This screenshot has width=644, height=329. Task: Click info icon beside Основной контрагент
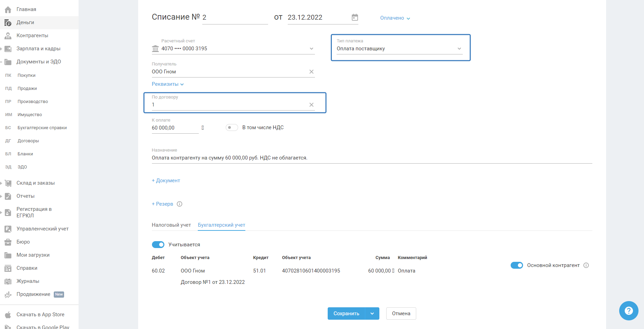[586, 265]
